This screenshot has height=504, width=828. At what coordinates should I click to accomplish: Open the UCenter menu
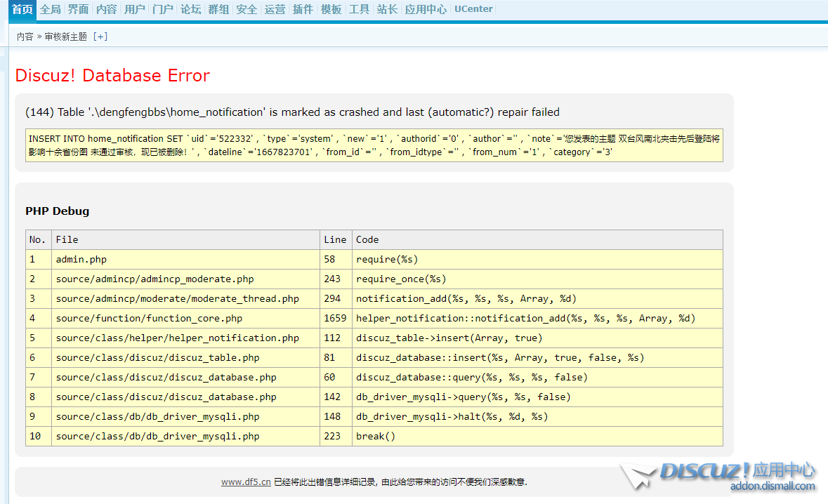pos(473,9)
